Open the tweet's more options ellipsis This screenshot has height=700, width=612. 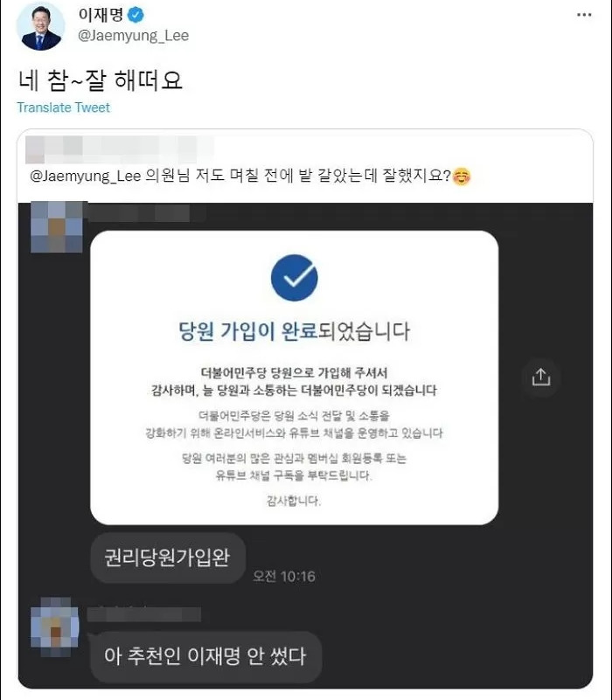point(584,15)
